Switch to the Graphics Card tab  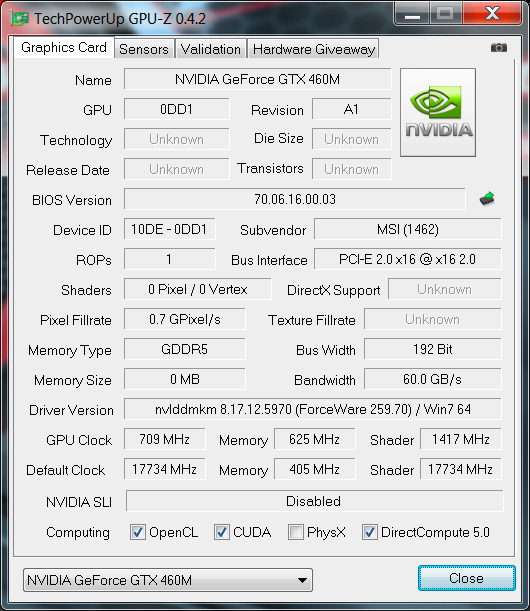coord(64,48)
